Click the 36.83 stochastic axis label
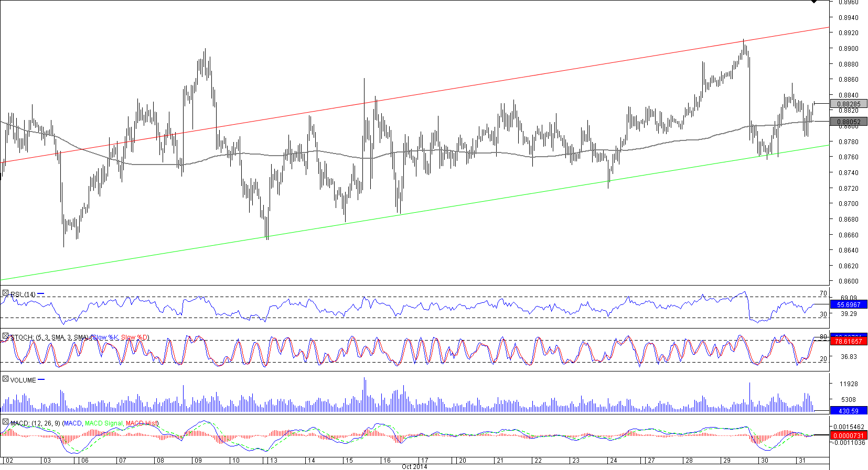 849,357
